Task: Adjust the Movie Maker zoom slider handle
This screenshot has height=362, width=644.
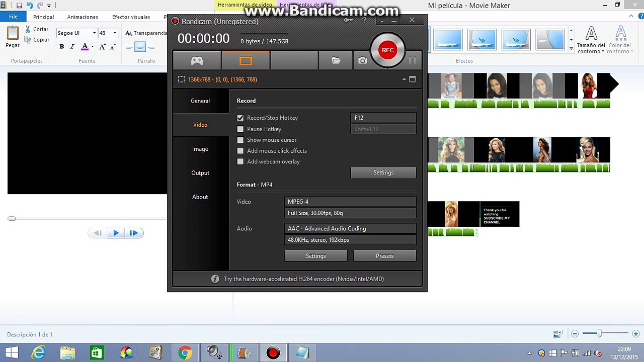Action: click(599, 333)
